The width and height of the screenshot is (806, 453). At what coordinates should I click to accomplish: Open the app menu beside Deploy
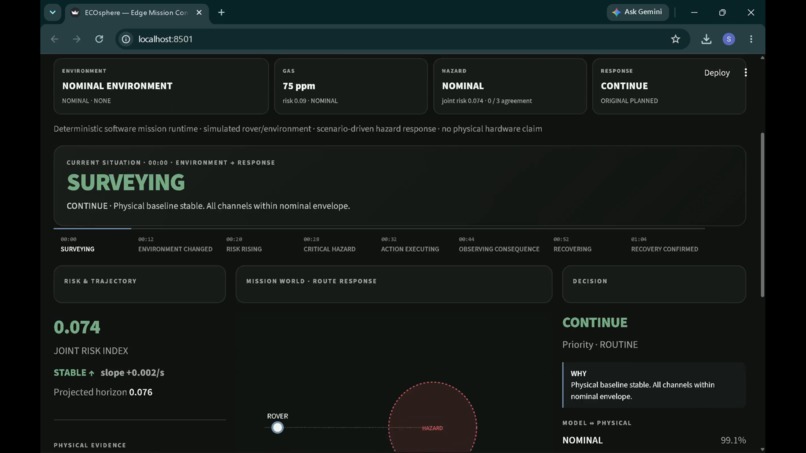click(745, 73)
